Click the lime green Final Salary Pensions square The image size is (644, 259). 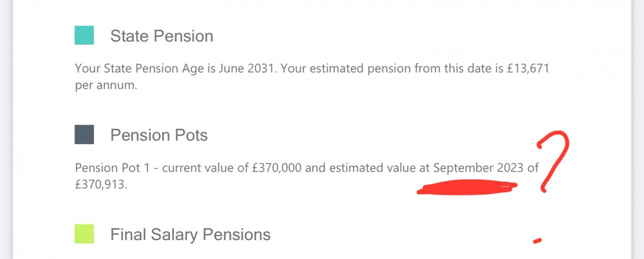pos(84,234)
